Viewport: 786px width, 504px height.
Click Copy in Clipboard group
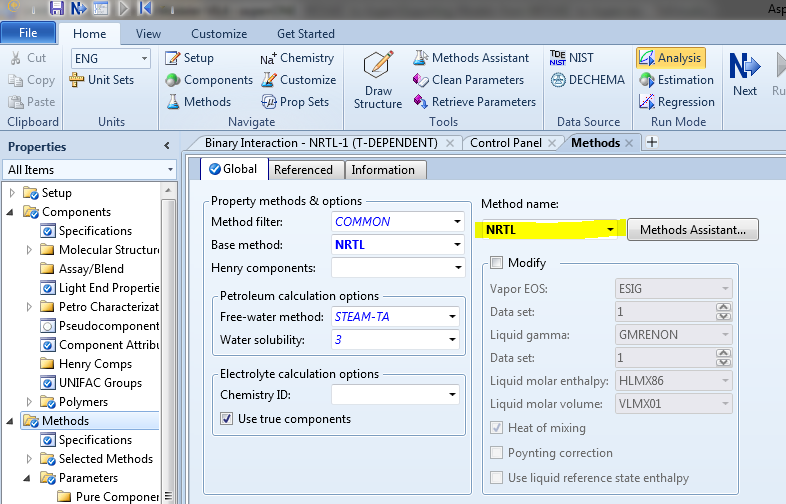click(31, 80)
